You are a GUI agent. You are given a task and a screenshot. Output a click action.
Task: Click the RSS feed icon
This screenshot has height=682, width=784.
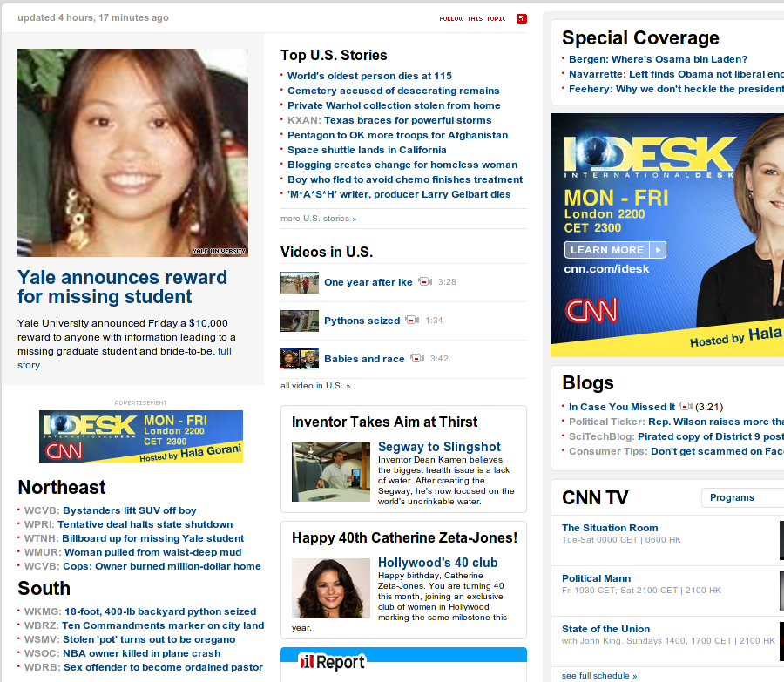pyautogui.click(x=522, y=18)
